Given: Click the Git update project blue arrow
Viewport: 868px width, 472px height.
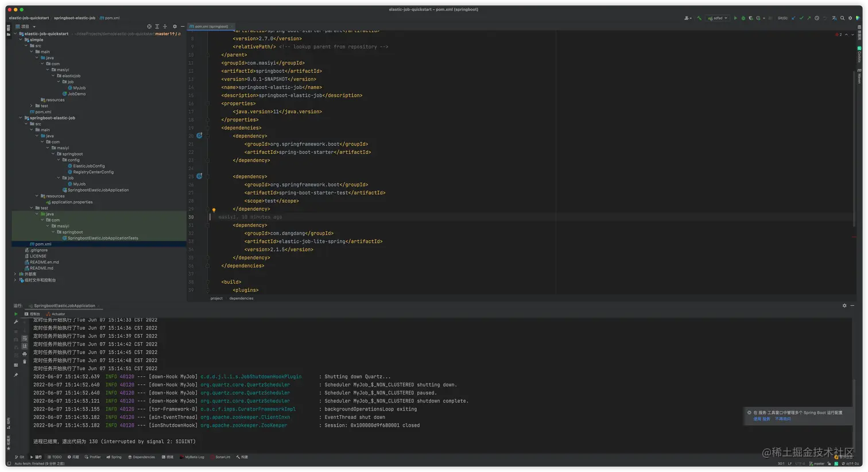Looking at the screenshot, I should coord(793,18).
